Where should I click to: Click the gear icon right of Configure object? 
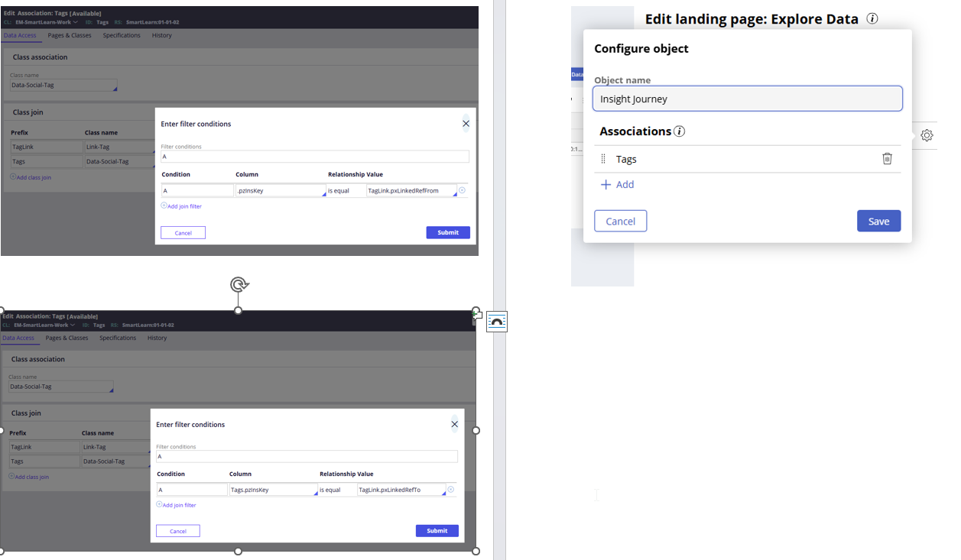tap(927, 135)
